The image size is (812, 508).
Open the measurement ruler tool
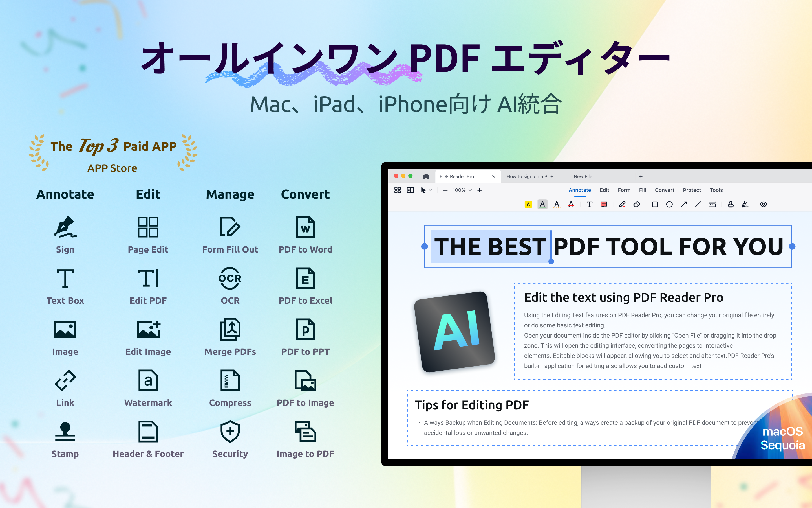[x=712, y=204]
